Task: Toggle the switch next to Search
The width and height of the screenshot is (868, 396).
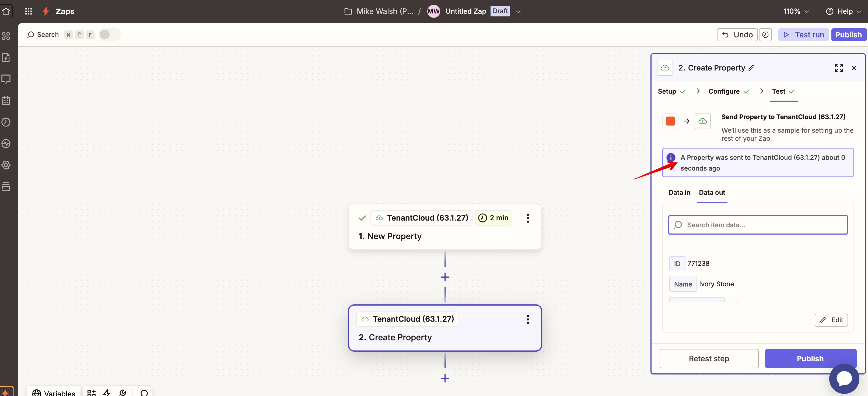Action: coord(109,34)
